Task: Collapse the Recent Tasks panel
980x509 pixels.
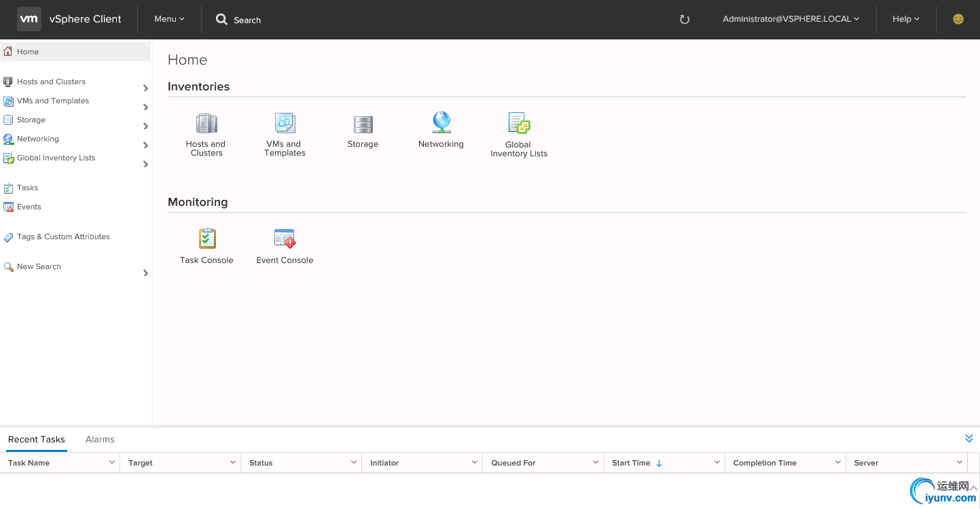Action: [x=969, y=438]
